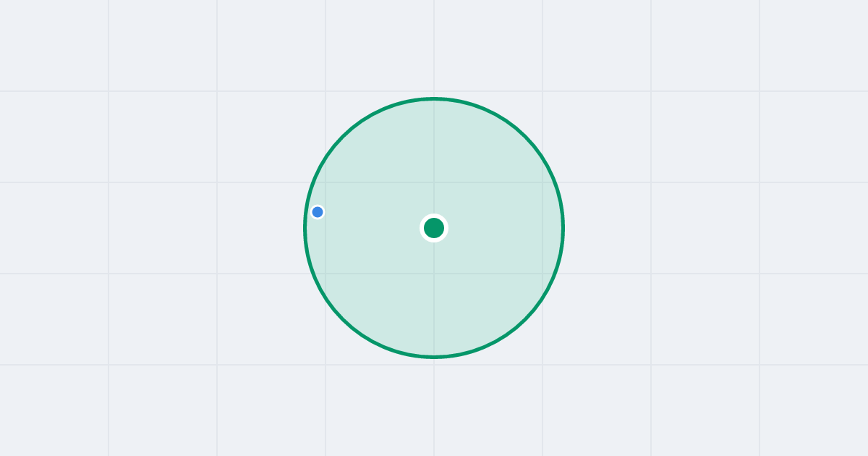Image resolution: width=868 pixels, height=456 pixels.
Task: Click the white ring around center marker
Action: pyautogui.click(x=434, y=215)
